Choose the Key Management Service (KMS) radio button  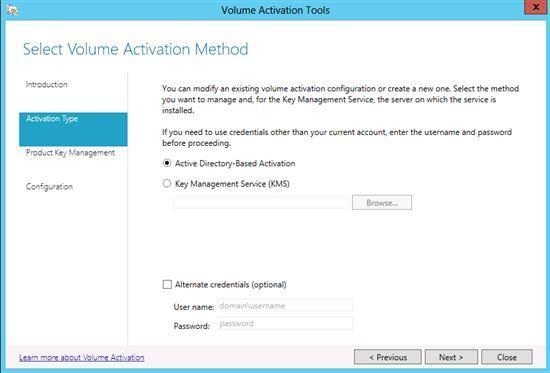coord(167,183)
